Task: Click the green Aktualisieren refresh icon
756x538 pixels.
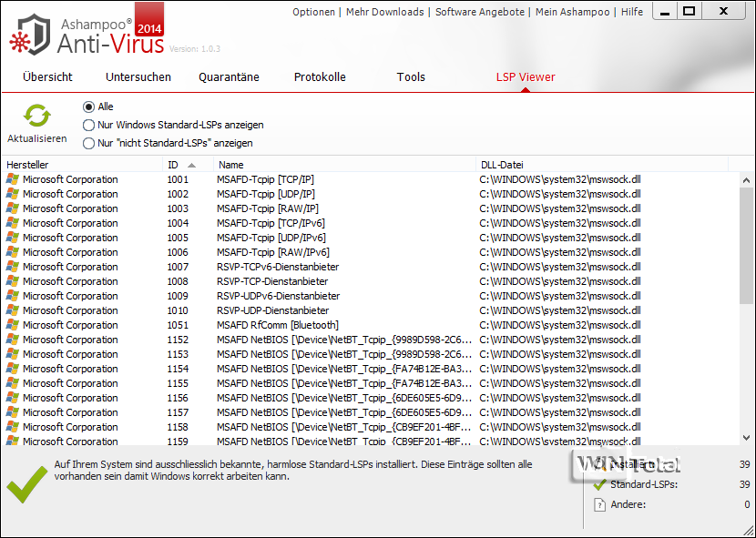Action: [37, 117]
